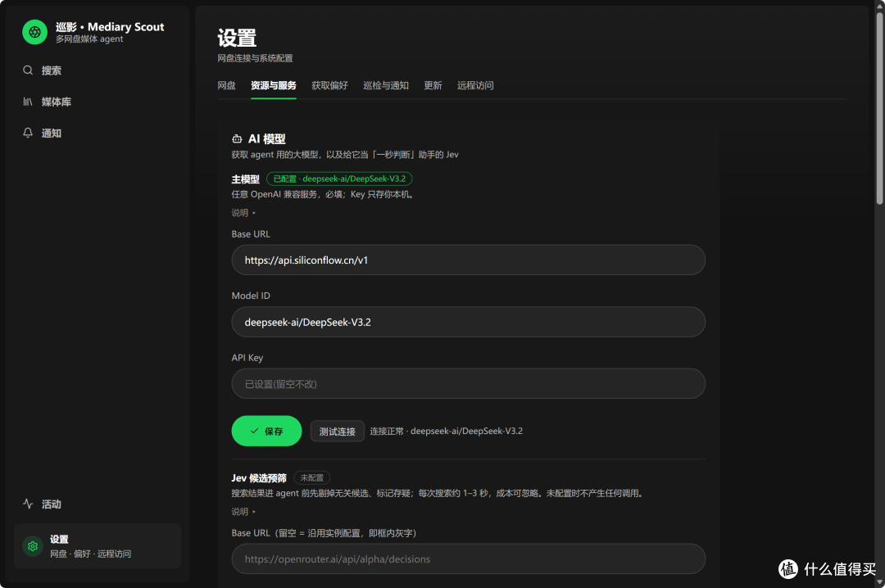Click the siliconflow Base URL field
Image resolution: width=885 pixels, height=588 pixels.
tap(469, 260)
